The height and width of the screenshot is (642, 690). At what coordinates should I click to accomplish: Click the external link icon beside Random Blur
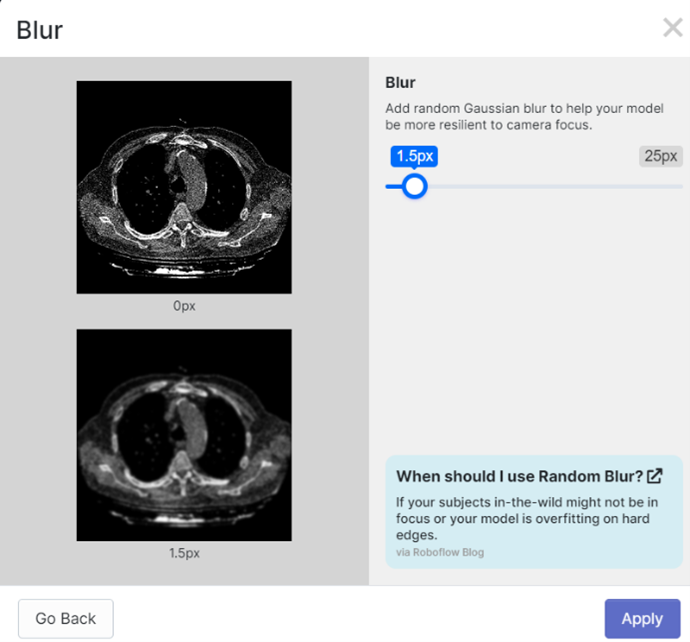(655, 476)
